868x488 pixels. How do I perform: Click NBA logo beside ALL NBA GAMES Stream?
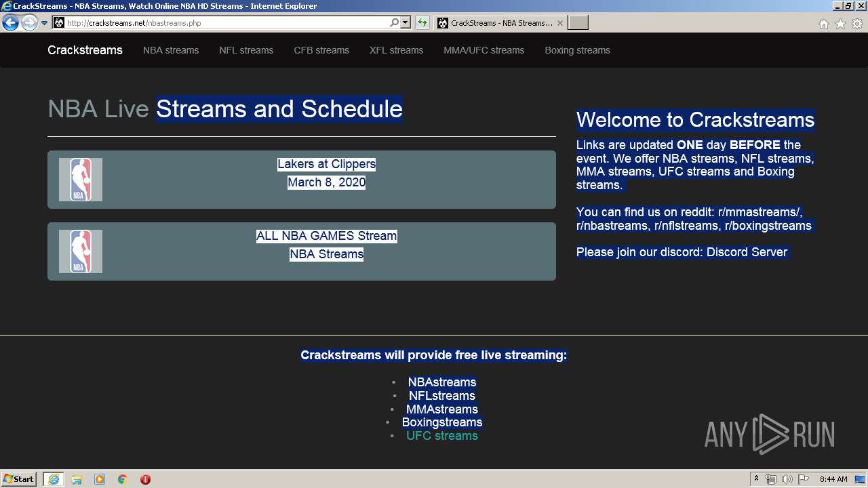tap(81, 251)
